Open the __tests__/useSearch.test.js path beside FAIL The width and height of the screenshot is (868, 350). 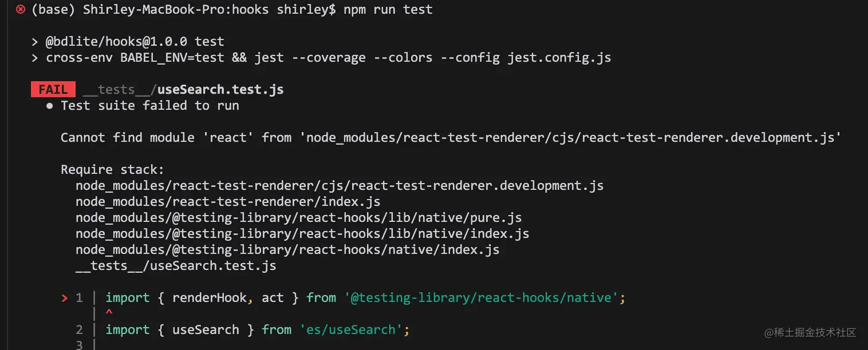(x=183, y=90)
